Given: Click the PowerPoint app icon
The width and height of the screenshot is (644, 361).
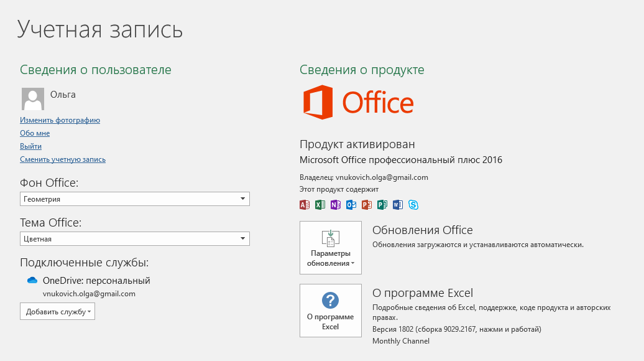Looking at the screenshot, I should click(x=367, y=205).
